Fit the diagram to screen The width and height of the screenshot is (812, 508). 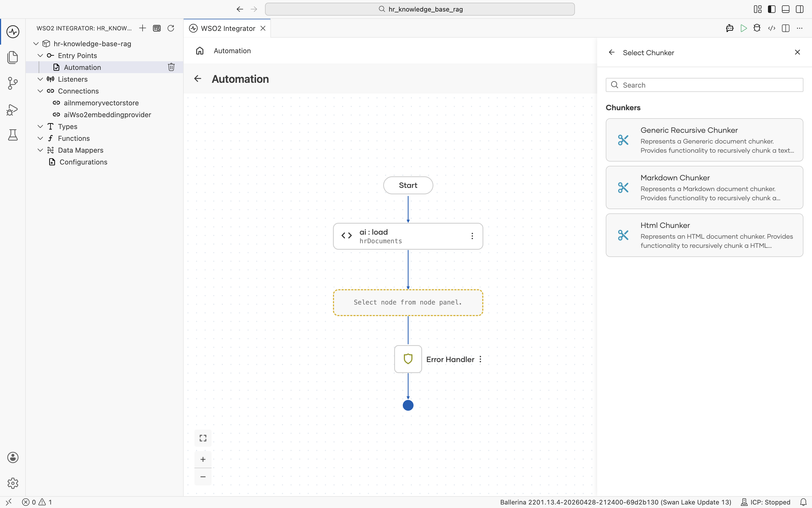click(x=203, y=438)
